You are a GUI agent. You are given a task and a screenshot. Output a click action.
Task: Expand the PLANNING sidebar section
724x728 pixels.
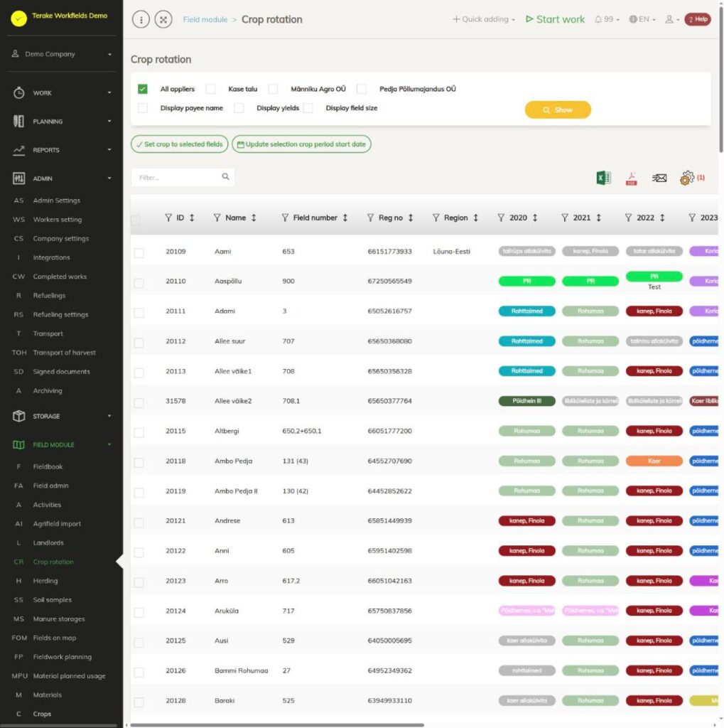coord(62,121)
